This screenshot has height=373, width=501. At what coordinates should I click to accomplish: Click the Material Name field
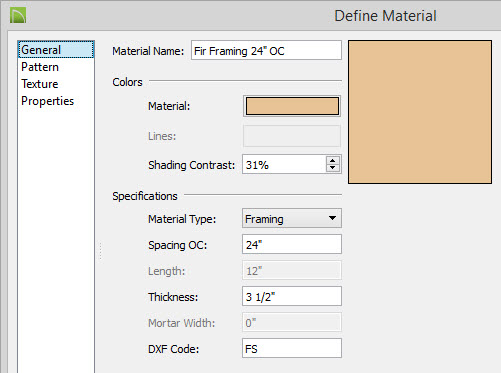[266, 51]
